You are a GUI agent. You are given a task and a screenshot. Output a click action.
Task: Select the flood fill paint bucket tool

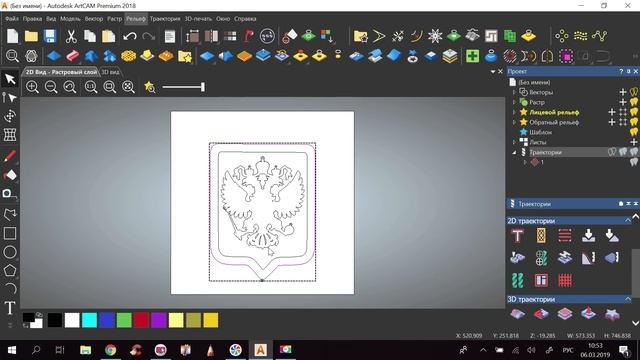(x=10, y=175)
